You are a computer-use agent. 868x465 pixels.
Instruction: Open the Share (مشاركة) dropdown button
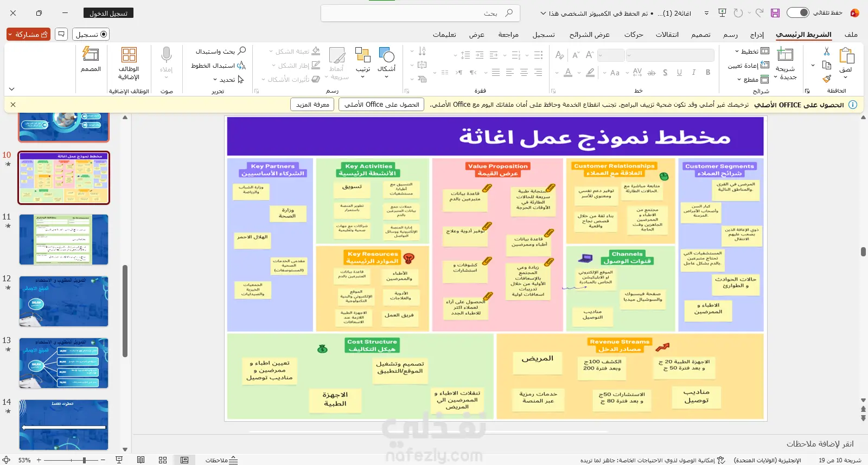coord(29,34)
